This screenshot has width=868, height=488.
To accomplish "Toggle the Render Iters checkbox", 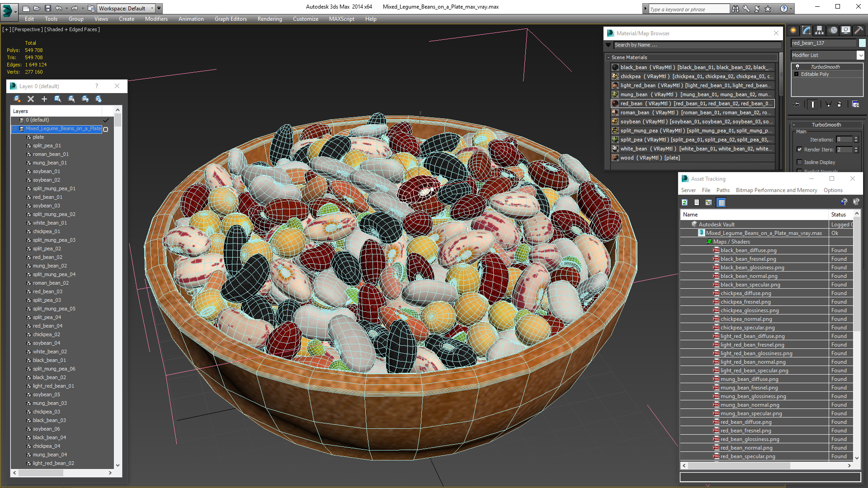I will click(799, 150).
